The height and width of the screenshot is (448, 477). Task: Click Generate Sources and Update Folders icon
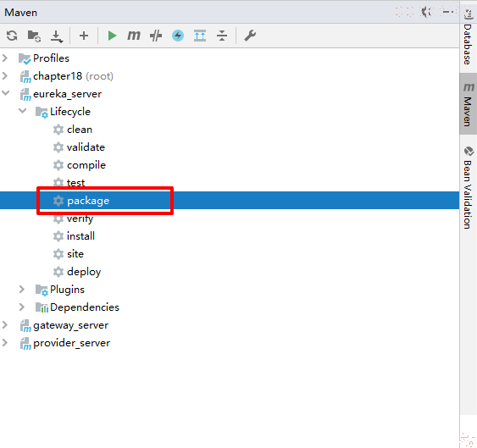pos(34,36)
